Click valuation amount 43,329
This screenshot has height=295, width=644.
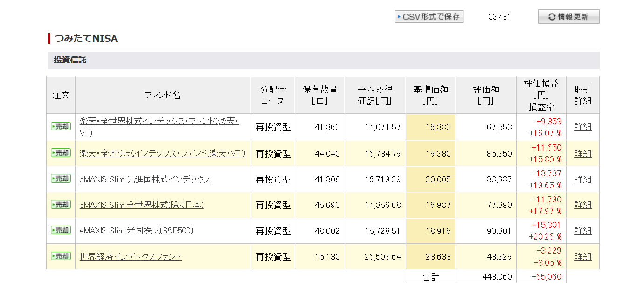click(499, 256)
